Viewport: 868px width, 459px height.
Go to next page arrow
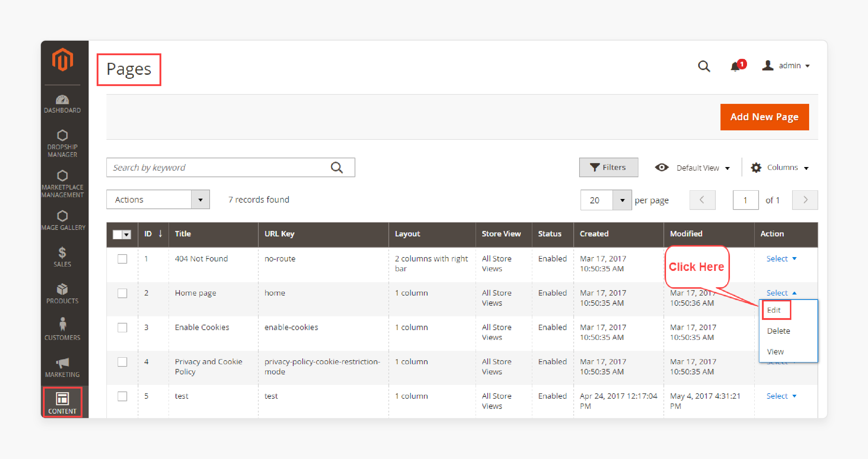[x=805, y=200]
